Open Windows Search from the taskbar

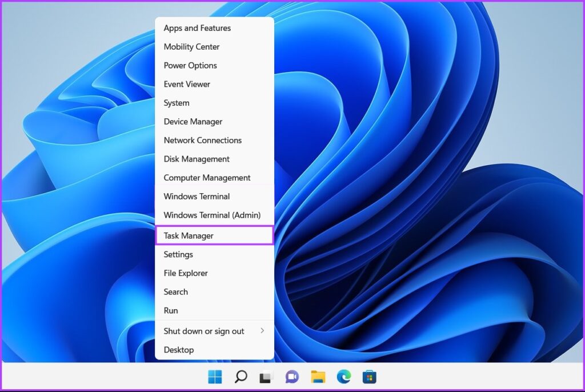[241, 377]
